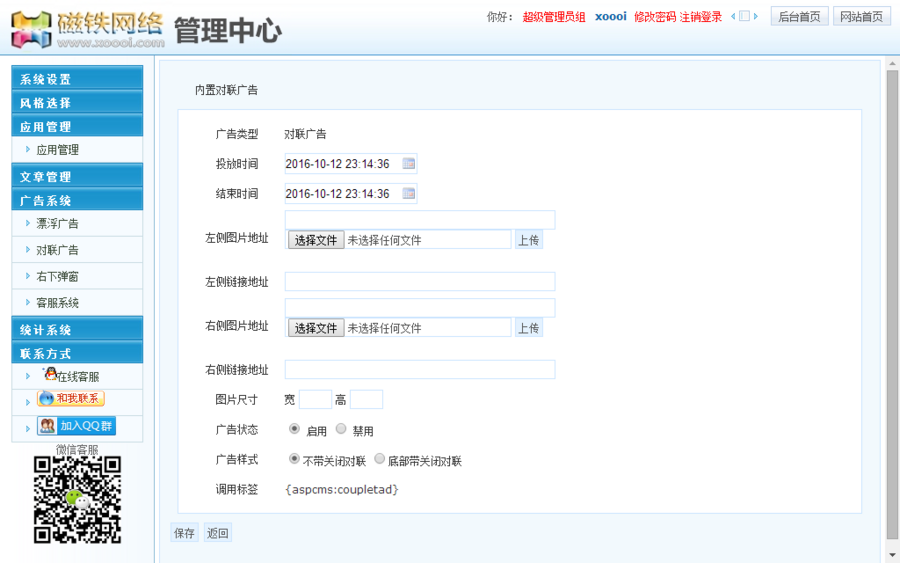
Task: Click the 保存 button
Action: point(184,533)
